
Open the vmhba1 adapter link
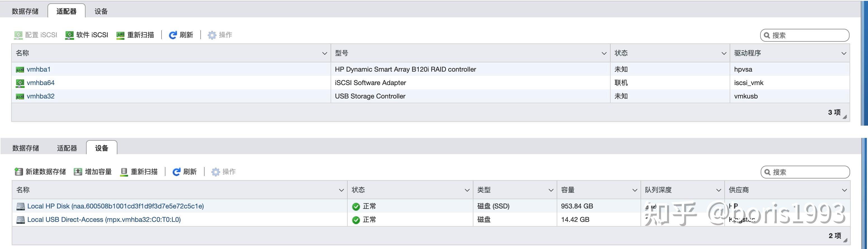[x=39, y=69]
